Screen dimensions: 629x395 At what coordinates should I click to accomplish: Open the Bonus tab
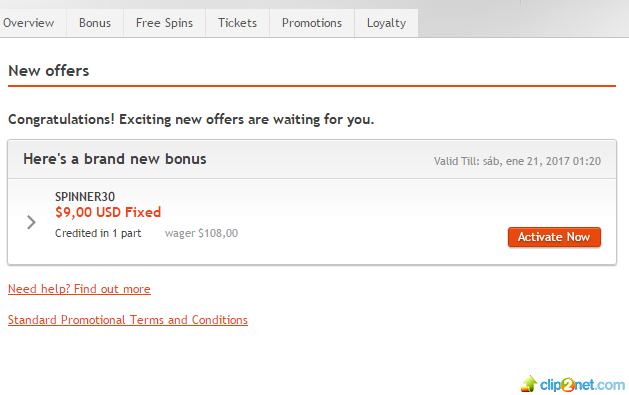coord(95,23)
